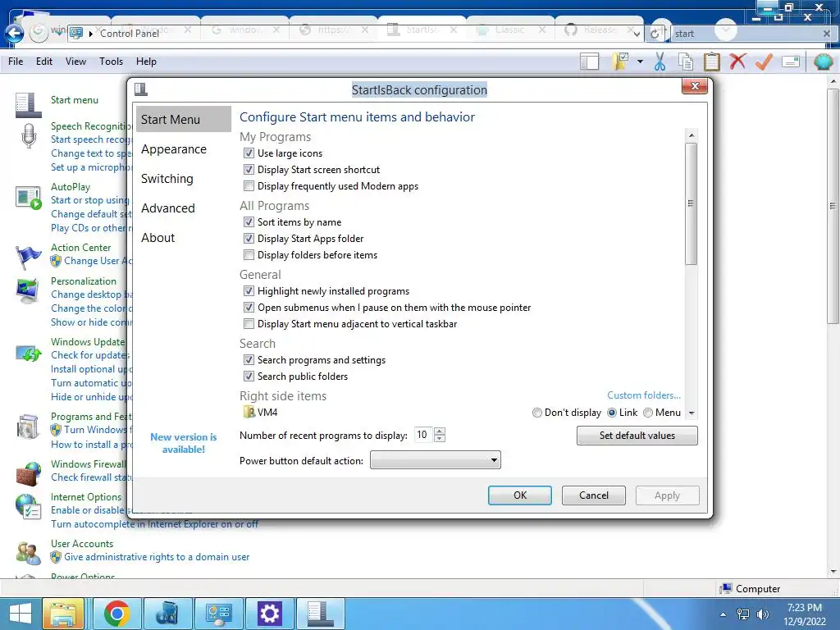Toggle Sort items by name checkbox
Image resolution: width=840 pixels, height=630 pixels.
pyautogui.click(x=249, y=222)
